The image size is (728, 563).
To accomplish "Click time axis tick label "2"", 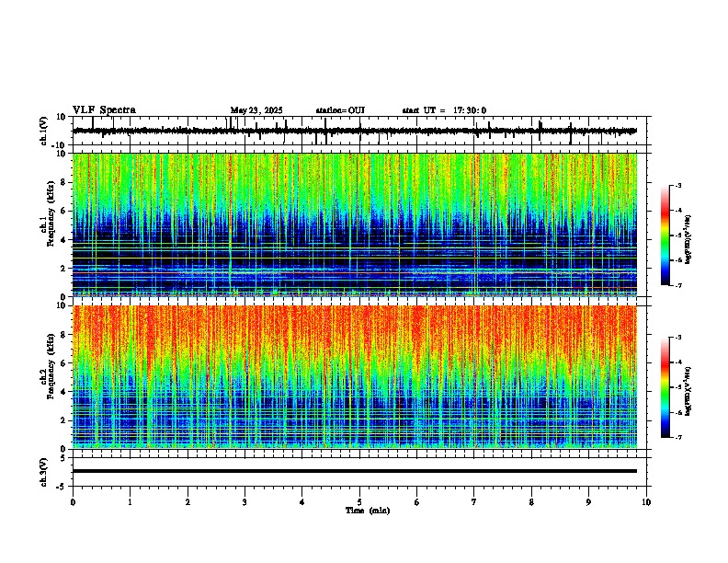I will coord(188,502).
